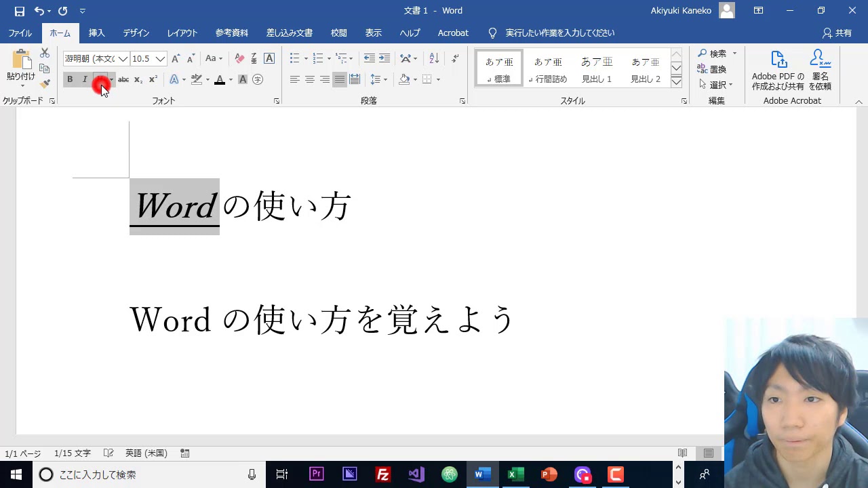Click the Paste clipboard icon
The image size is (868, 488).
tap(21, 60)
